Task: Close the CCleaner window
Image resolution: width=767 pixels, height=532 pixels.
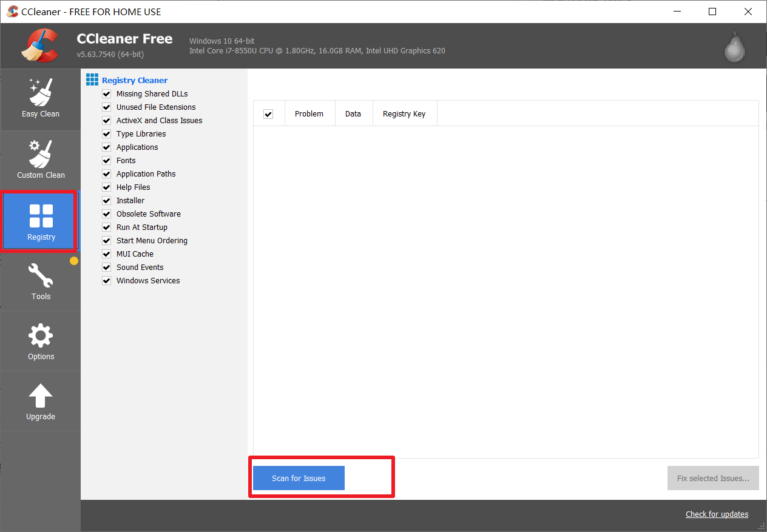Action: coord(747,12)
